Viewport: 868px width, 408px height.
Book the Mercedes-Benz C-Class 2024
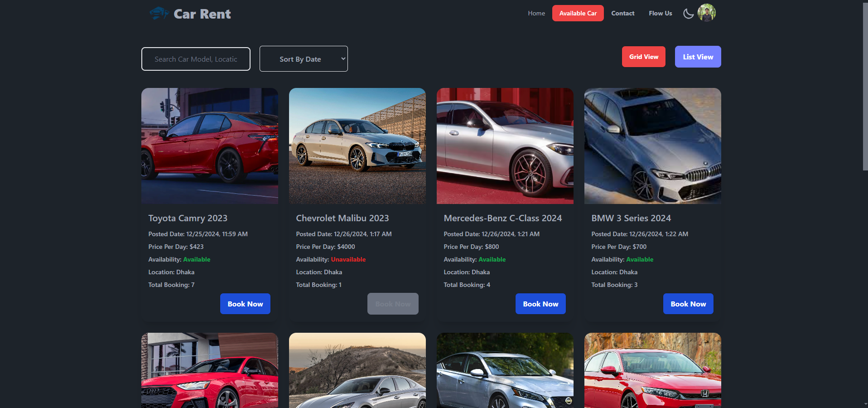(540, 304)
